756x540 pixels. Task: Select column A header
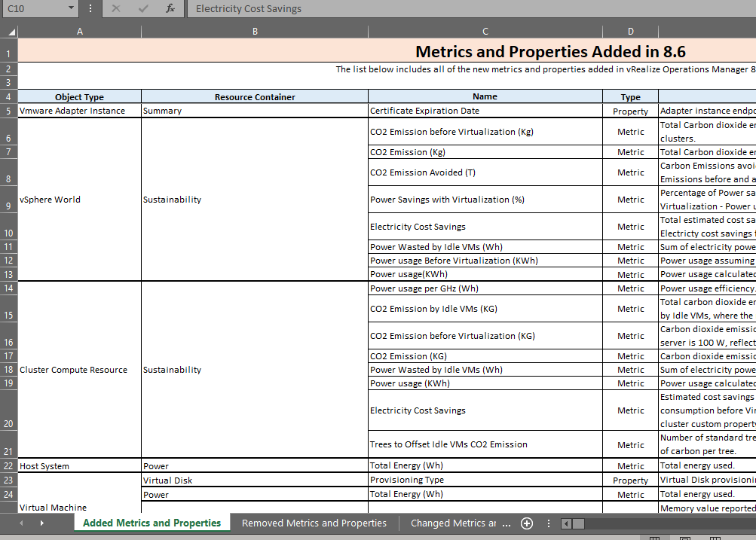point(80,32)
